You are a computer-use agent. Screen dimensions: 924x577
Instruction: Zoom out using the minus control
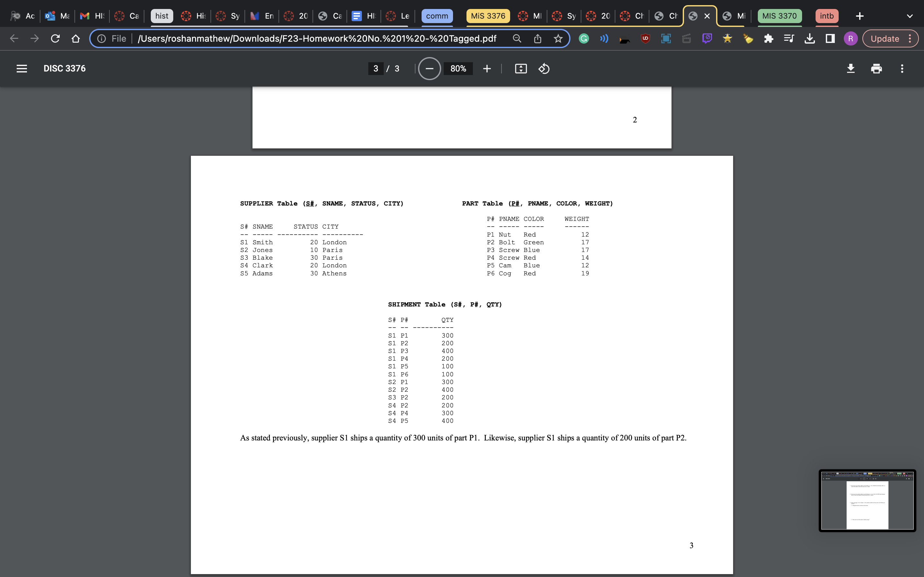pyautogui.click(x=429, y=68)
